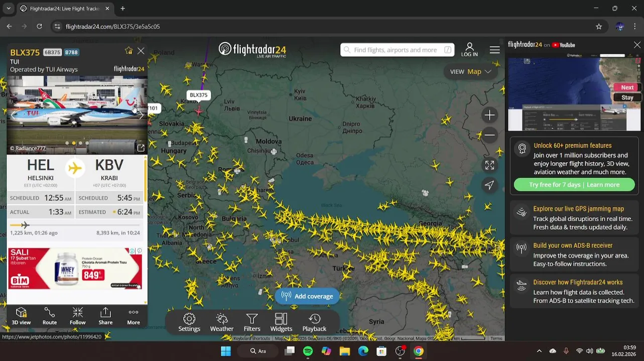Viewport: 644px width, 361px height.
Task: Click the 6B375 flight number badge
Action: [52, 53]
